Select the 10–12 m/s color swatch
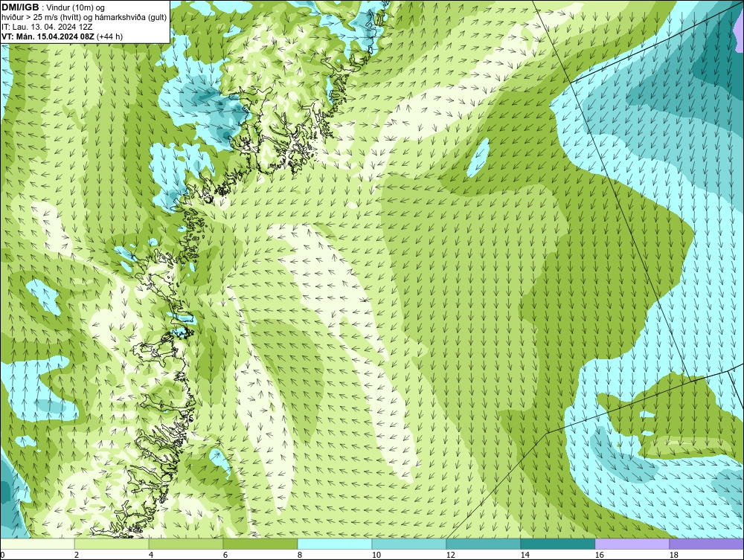Image resolution: width=744 pixels, height=560 pixels. pyautogui.click(x=409, y=544)
